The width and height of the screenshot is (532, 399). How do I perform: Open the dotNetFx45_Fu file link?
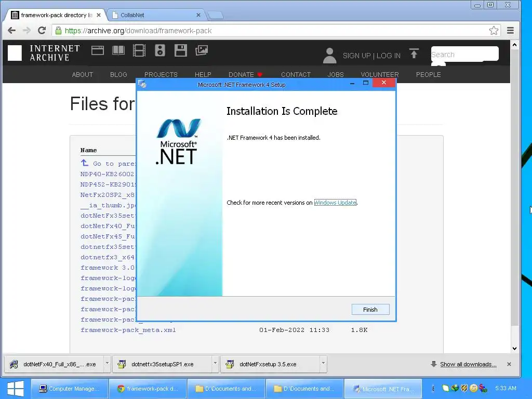tap(108, 236)
